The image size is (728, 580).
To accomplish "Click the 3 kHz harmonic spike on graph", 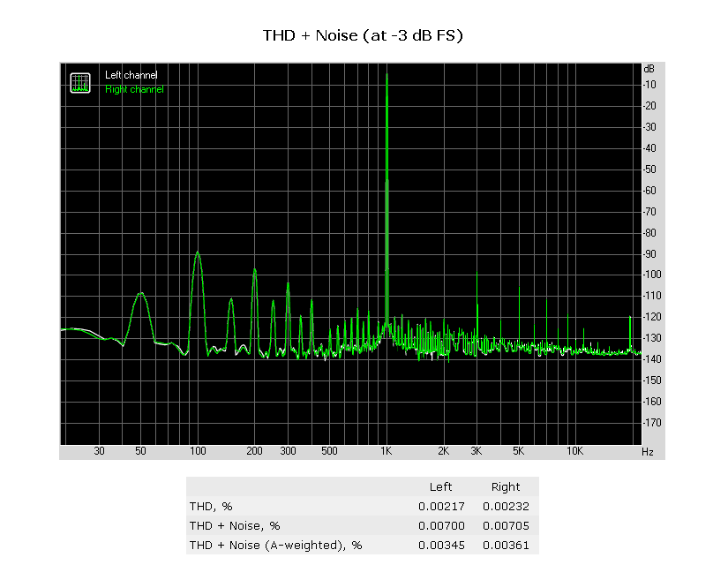I will (x=477, y=306).
